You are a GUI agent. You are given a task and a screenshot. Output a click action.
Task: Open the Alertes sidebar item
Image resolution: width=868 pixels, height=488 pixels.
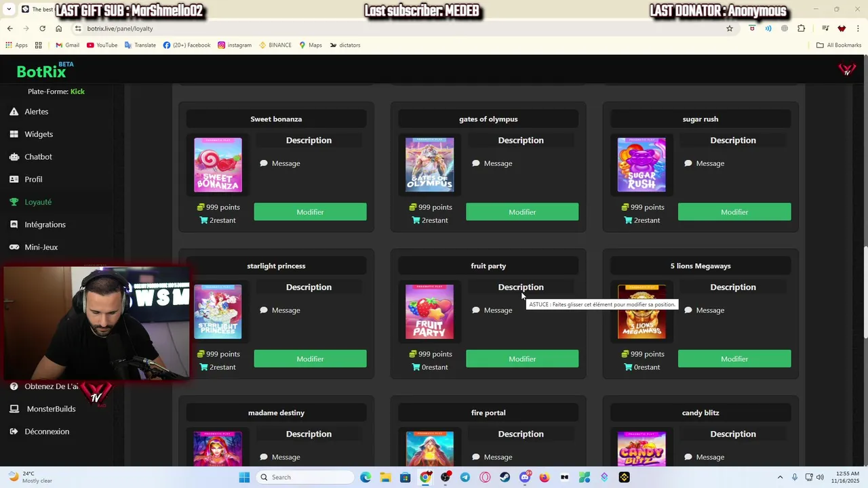pyautogui.click(x=37, y=112)
